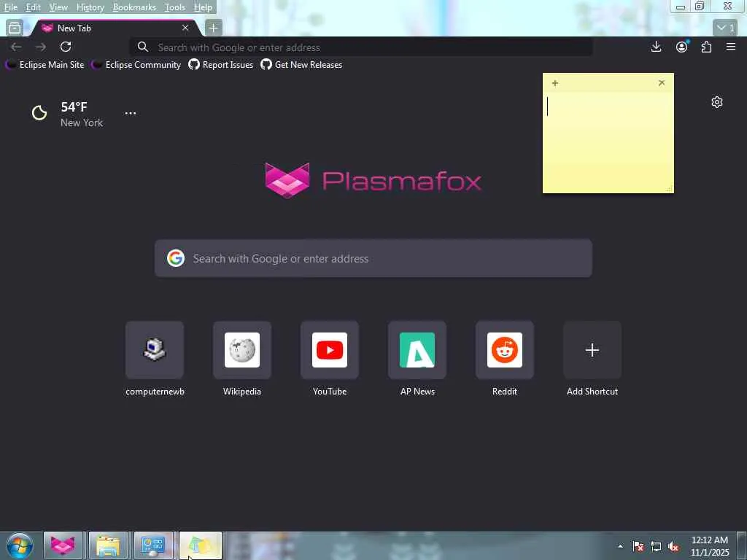
Task: Open the Windows Start menu orb
Action: tap(20, 545)
